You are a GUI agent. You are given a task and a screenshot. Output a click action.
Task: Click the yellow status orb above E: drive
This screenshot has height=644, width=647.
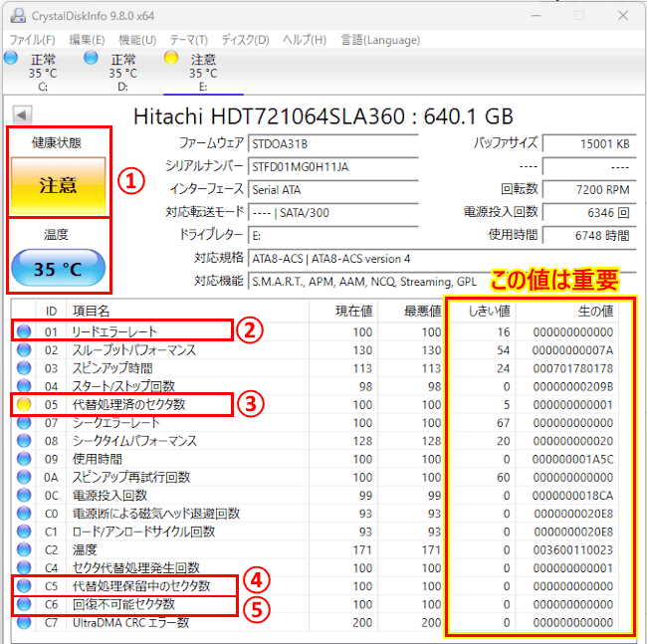[x=171, y=58]
